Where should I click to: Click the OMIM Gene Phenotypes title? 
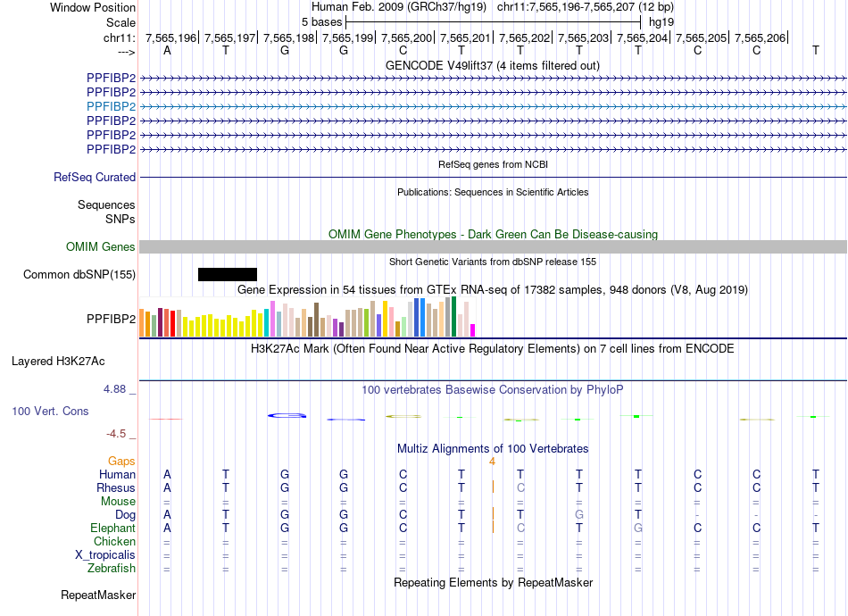pyautogui.click(x=493, y=234)
